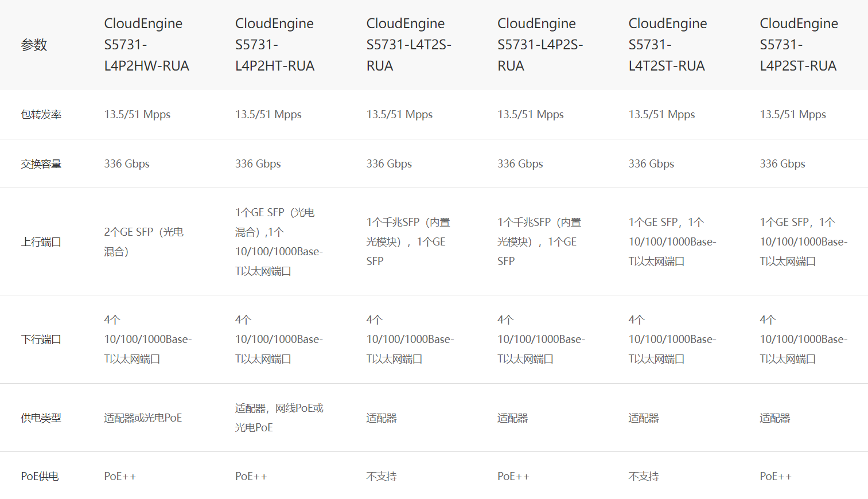Select the 适配器或光电PoE power type cell
Screen dimensions: 868x499
click(x=143, y=418)
